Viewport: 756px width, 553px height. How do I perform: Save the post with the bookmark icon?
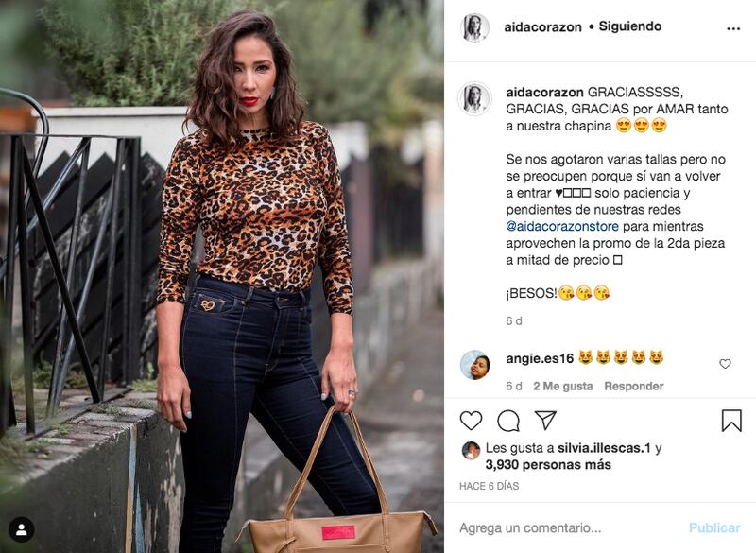tap(731, 421)
